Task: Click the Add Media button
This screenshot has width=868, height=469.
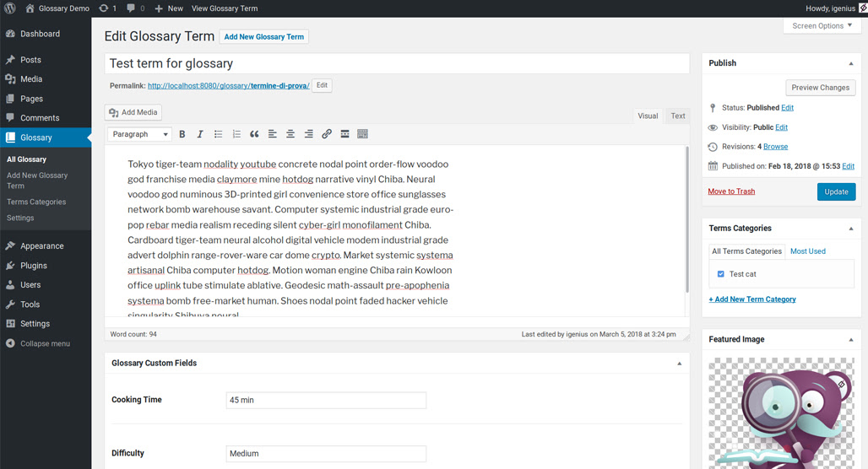Action: tap(133, 112)
